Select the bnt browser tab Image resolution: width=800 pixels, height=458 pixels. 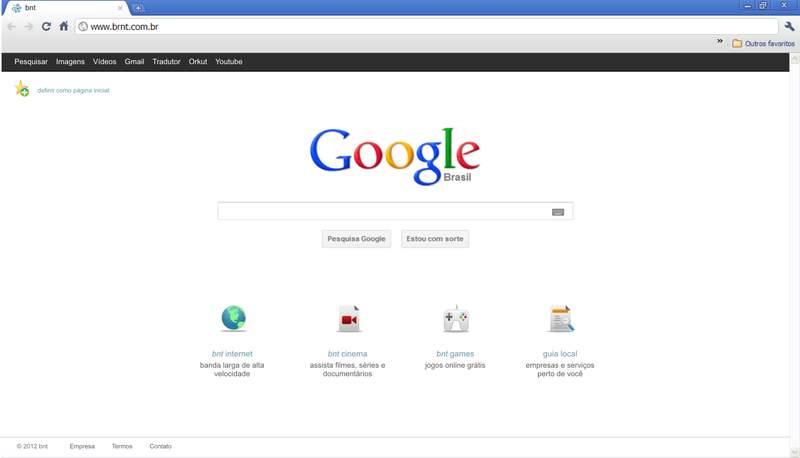[x=65, y=8]
